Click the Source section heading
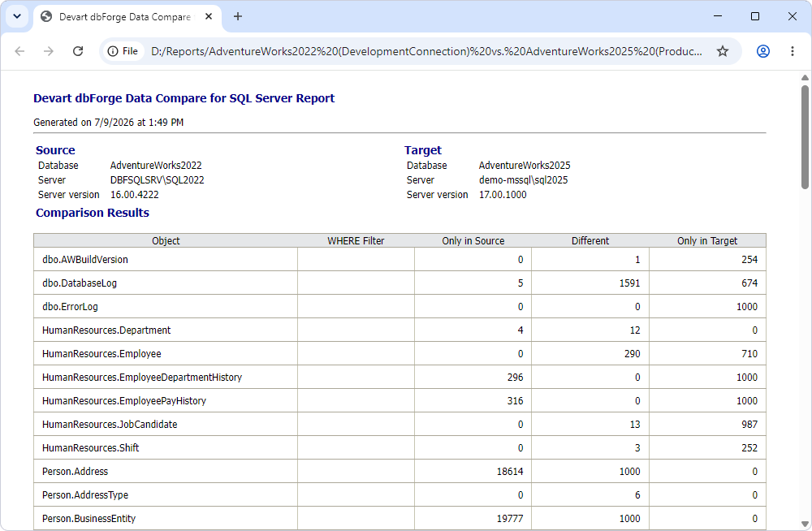Image resolution: width=812 pixels, height=531 pixels. [x=55, y=150]
